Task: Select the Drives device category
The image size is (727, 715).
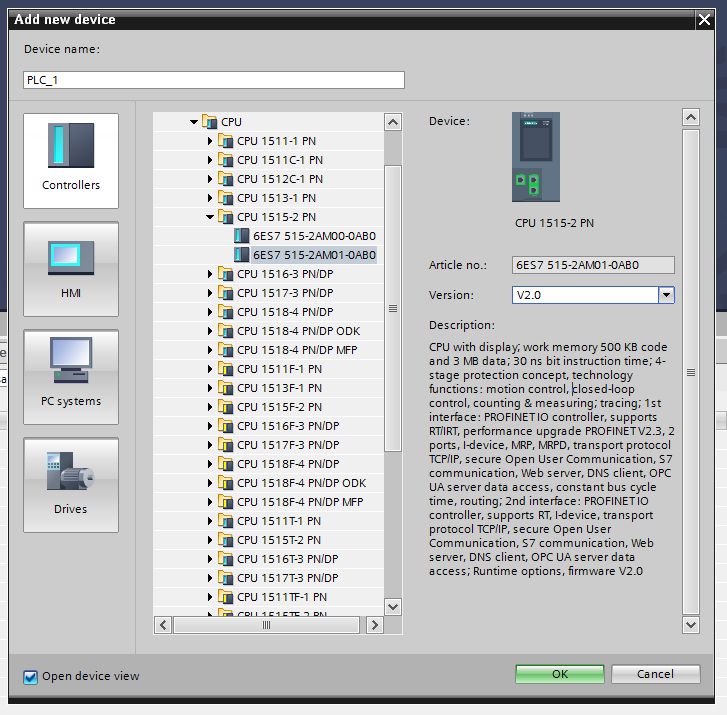Action: [71, 485]
